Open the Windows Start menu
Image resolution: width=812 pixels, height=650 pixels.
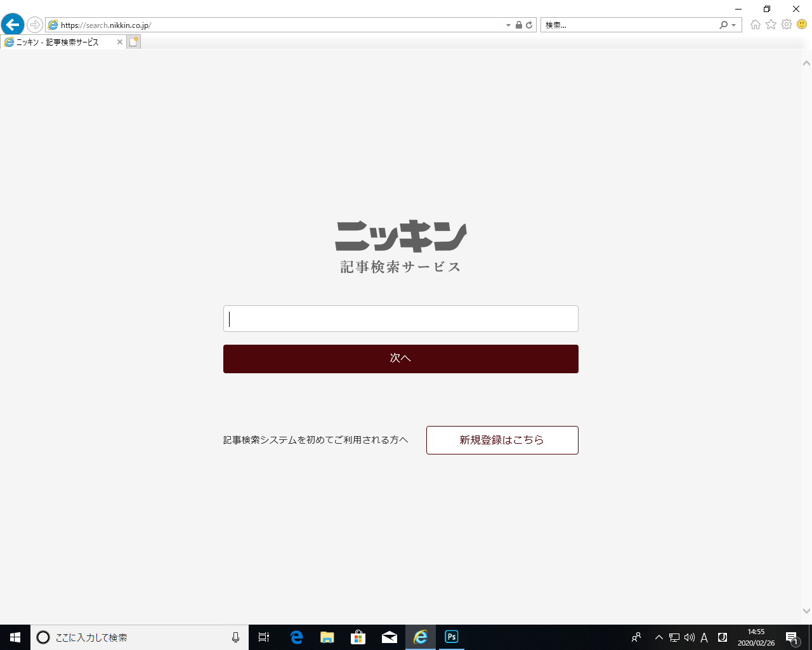pos(15,637)
